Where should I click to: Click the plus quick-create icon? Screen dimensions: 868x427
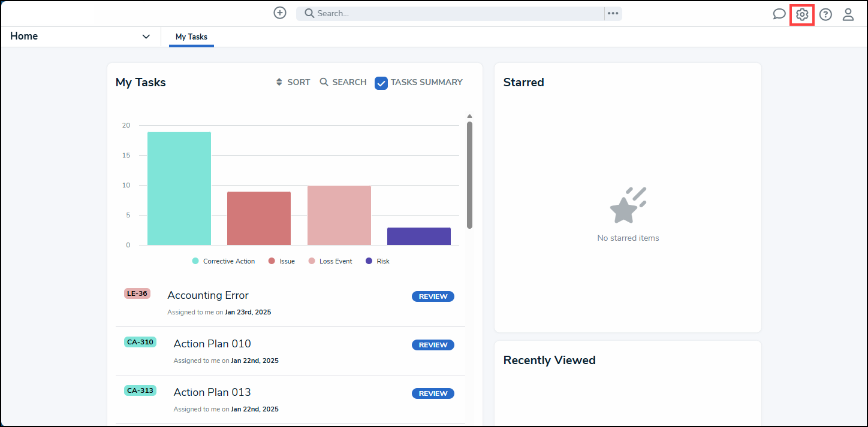pos(280,13)
